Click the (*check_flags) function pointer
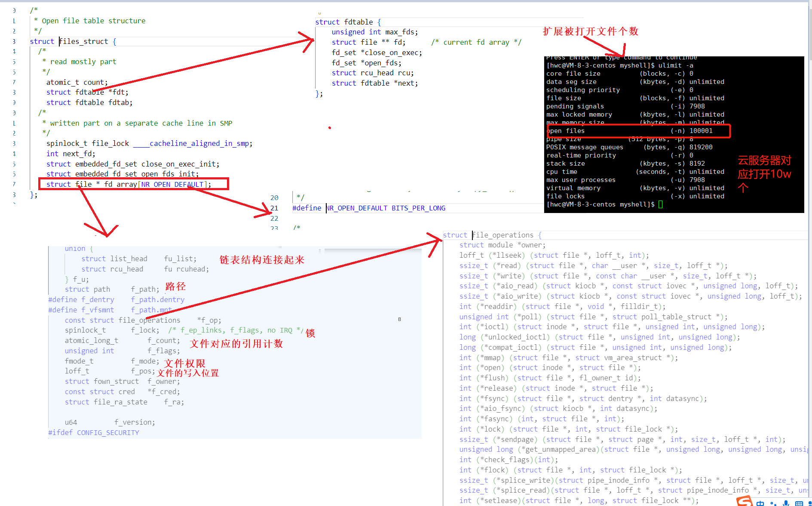The width and height of the screenshot is (812, 506). click(x=505, y=460)
